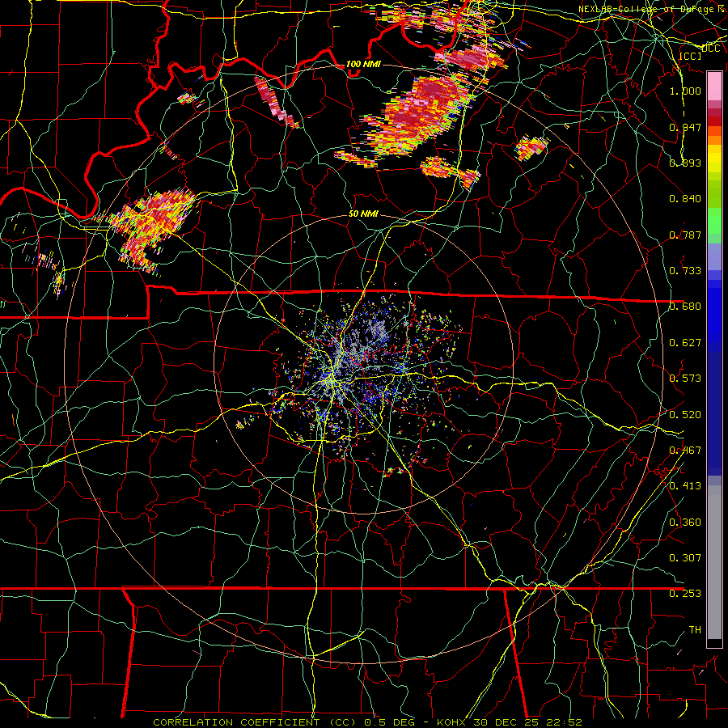The width and height of the screenshot is (728, 728).
Task: Select the lavender band of the CC scale
Action: [714, 256]
